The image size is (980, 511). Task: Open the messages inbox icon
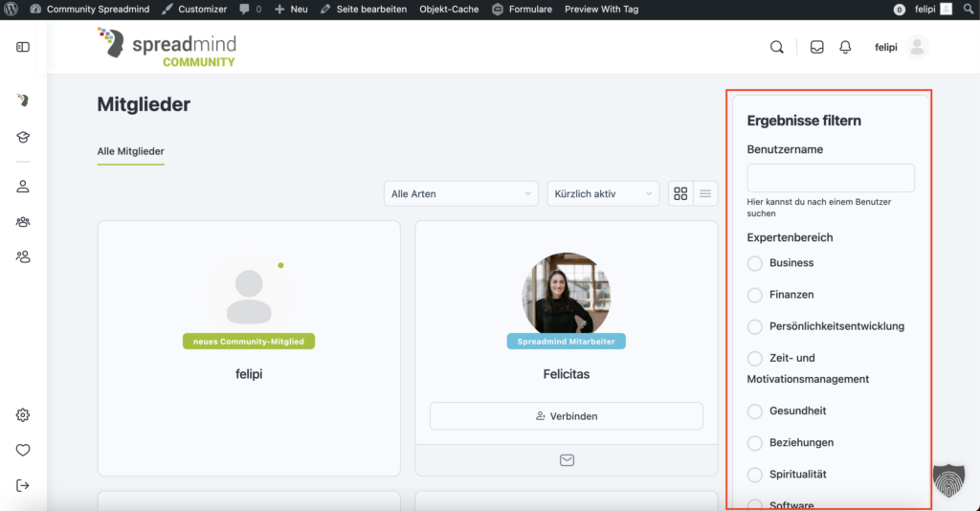click(x=816, y=47)
